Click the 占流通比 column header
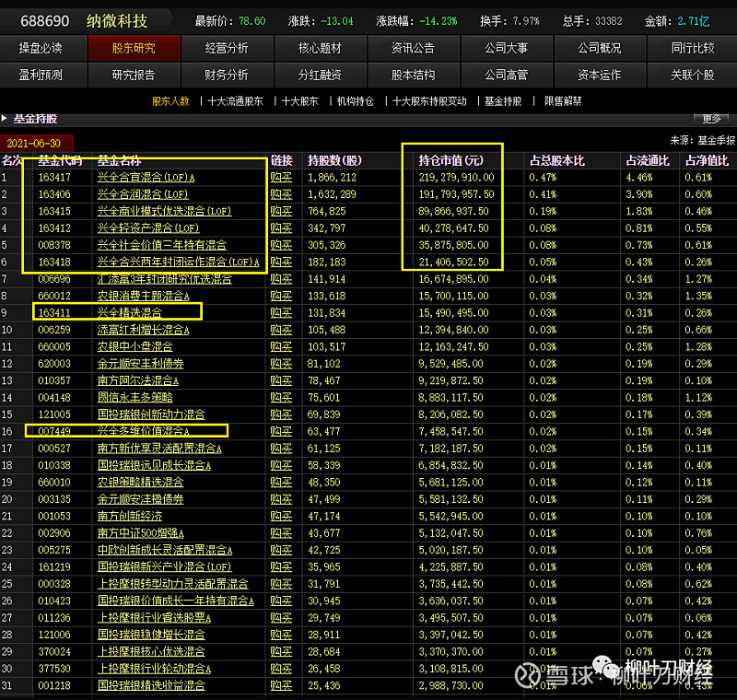737x700 pixels. (648, 160)
